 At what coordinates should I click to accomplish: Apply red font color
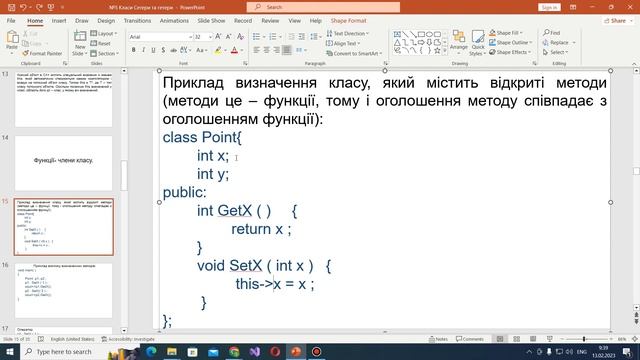234,50
